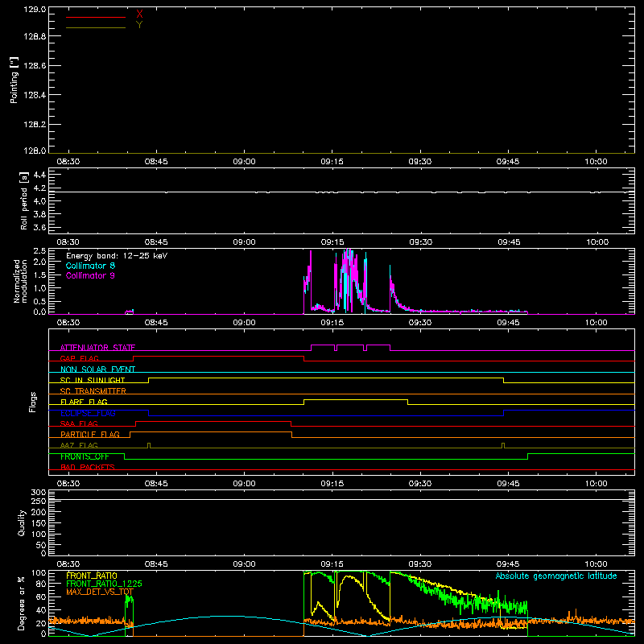Click the FRONTS_OFF flag label
Image resolution: width=644 pixels, height=644 pixels.
point(85,456)
